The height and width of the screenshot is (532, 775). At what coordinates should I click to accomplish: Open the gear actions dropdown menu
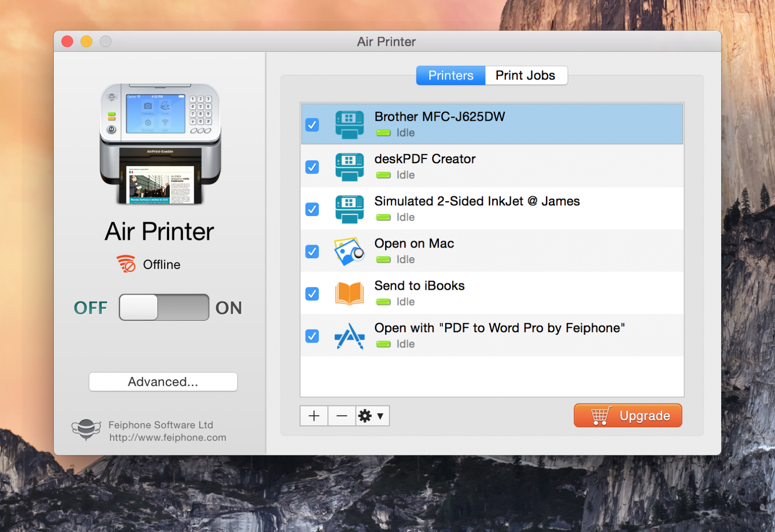pyautogui.click(x=372, y=416)
